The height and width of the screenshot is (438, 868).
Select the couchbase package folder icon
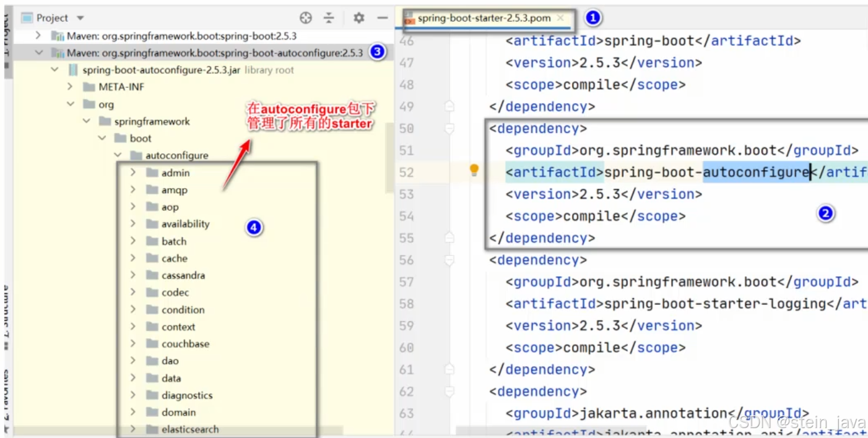pos(152,343)
